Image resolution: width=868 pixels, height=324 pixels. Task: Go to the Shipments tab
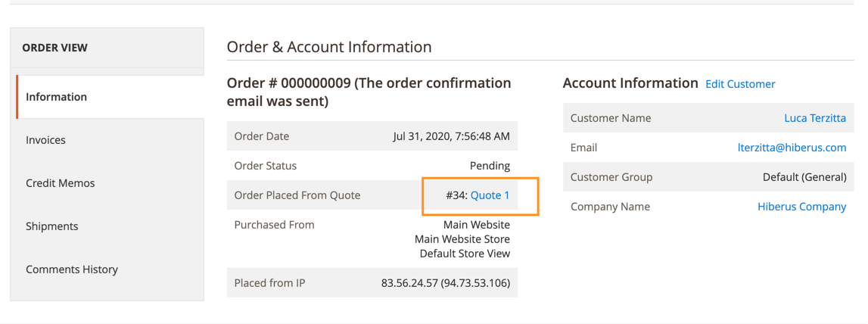click(110, 226)
